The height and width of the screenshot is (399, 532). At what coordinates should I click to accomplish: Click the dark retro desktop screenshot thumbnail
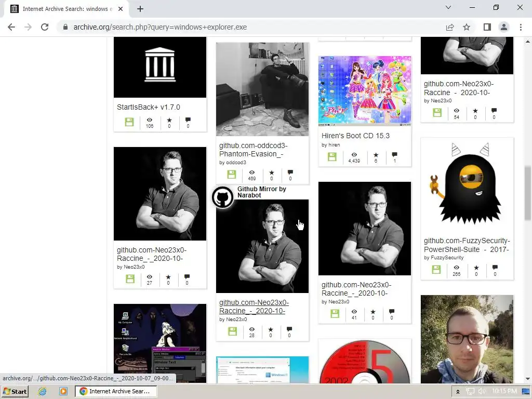(160, 343)
